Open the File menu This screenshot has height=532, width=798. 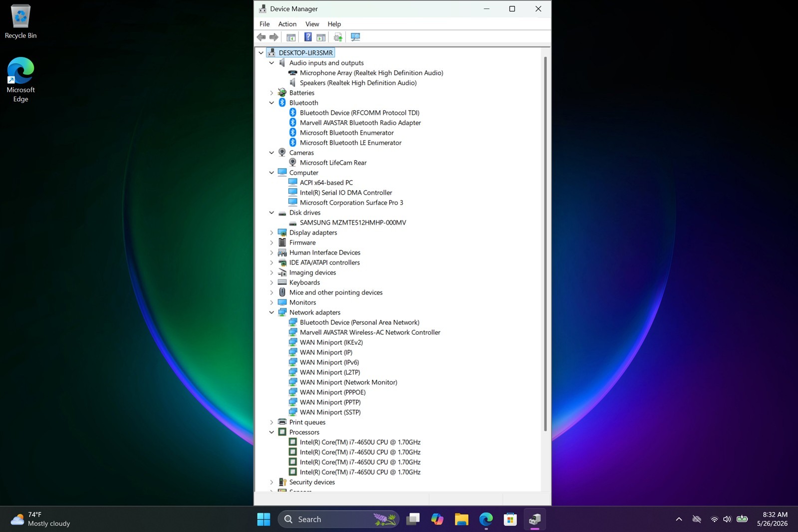(265, 24)
